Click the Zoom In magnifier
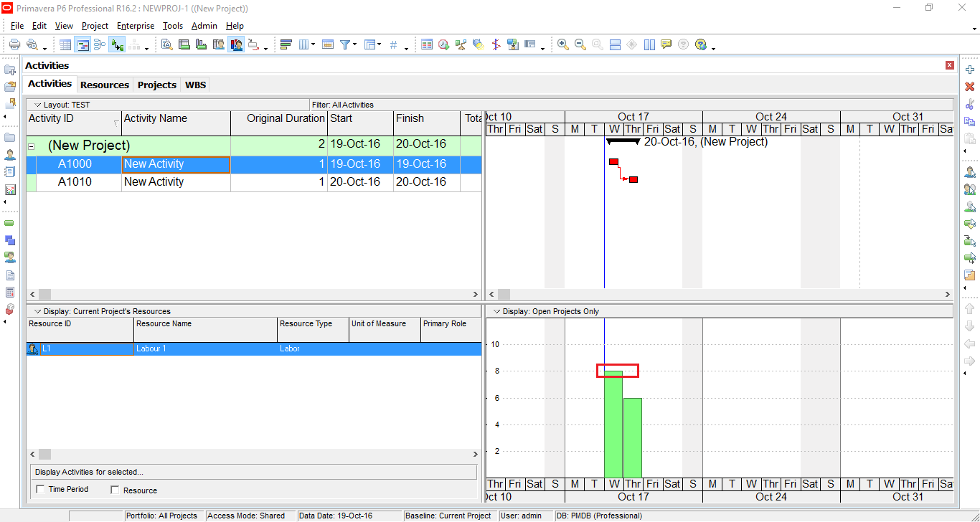980x522 pixels. [x=563, y=44]
